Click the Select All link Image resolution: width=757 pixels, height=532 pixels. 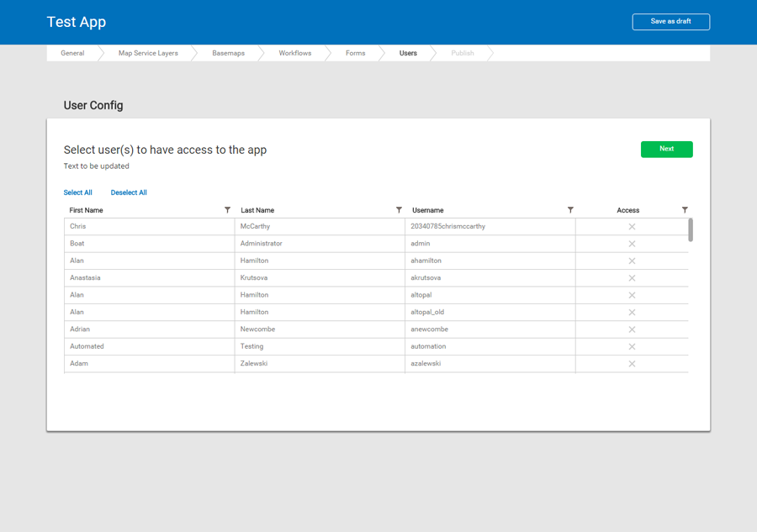pos(77,192)
